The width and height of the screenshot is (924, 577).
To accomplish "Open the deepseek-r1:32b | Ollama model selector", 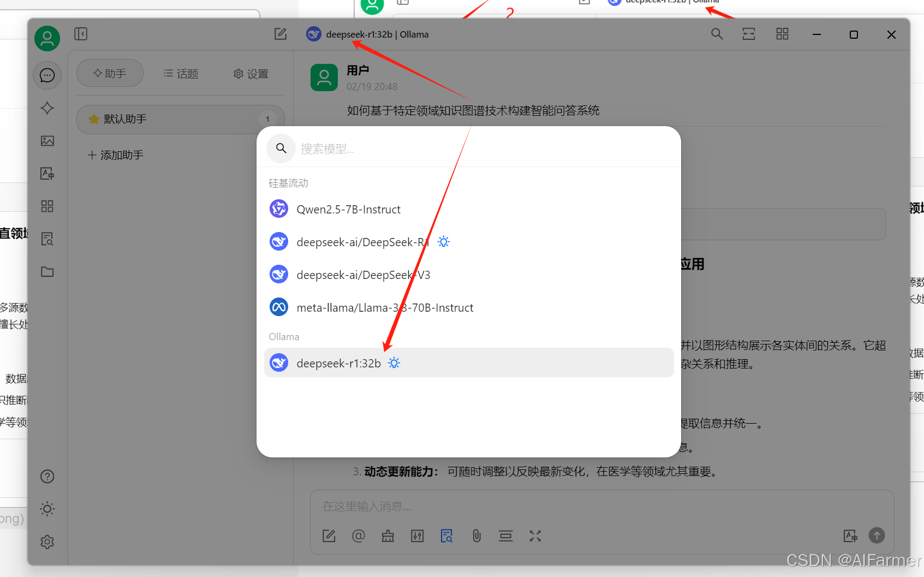I will 368,34.
